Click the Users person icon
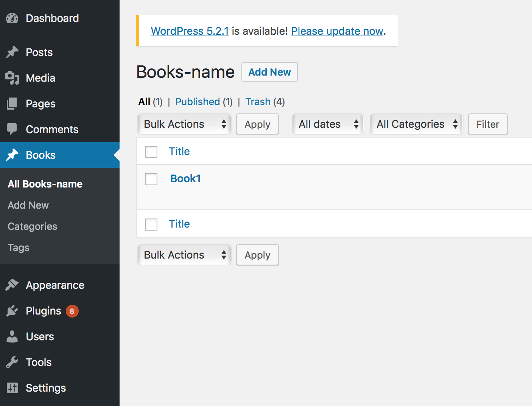 [x=12, y=336]
